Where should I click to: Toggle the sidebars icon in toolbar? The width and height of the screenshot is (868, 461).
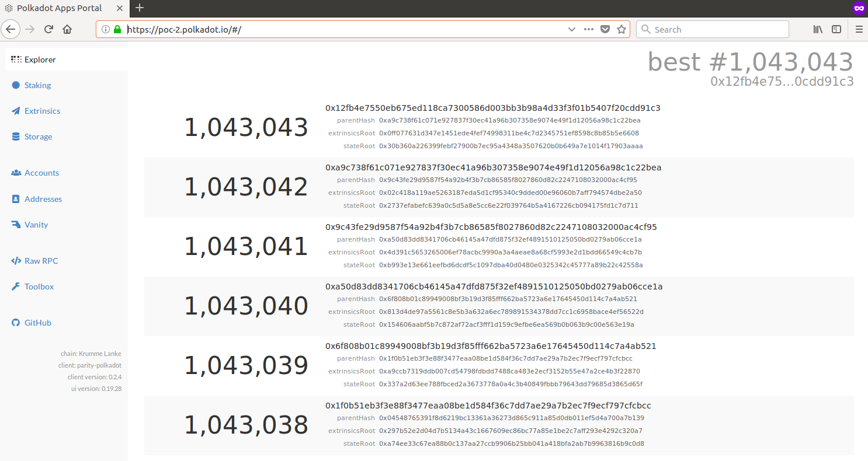click(836, 29)
